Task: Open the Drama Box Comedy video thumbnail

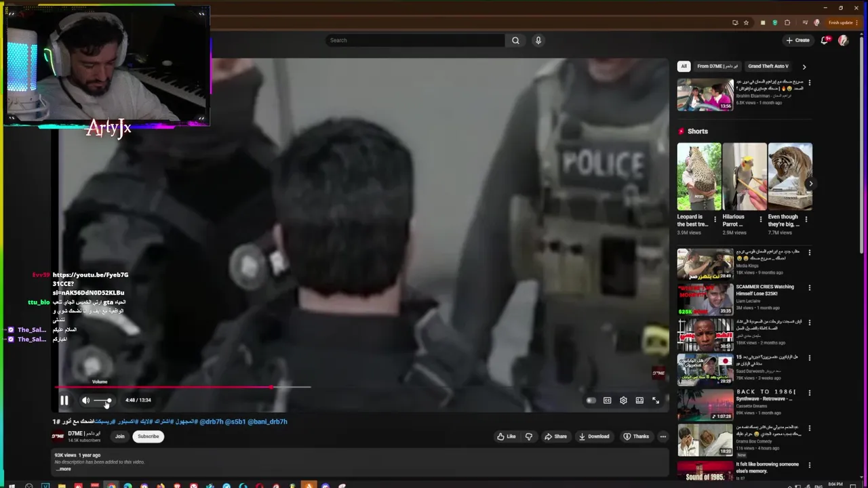Action: [x=705, y=440]
